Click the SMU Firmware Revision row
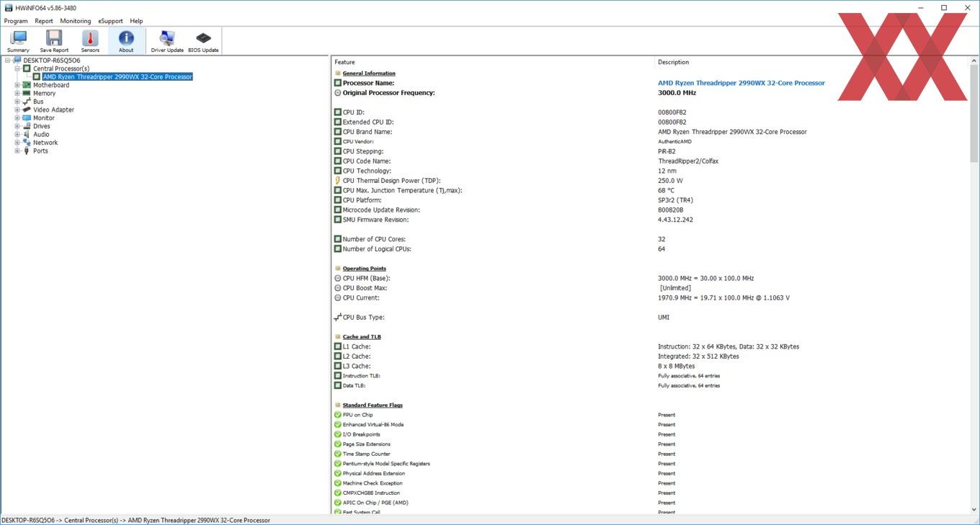This screenshot has height=525, width=980. pos(651,220)
